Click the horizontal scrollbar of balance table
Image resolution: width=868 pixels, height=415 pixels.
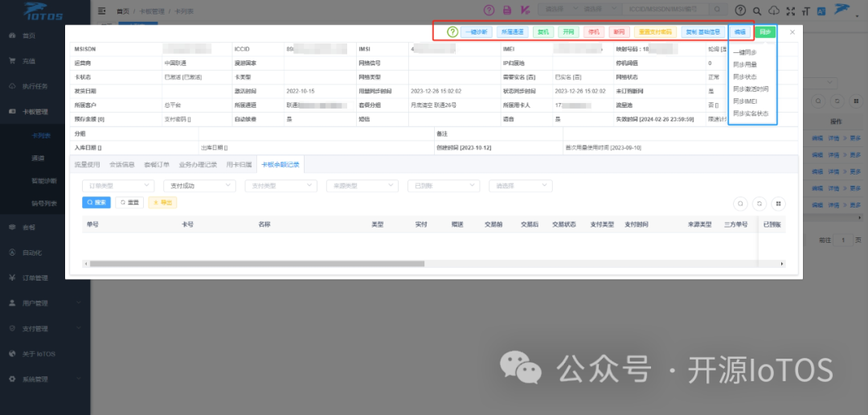tap(257, 264)
